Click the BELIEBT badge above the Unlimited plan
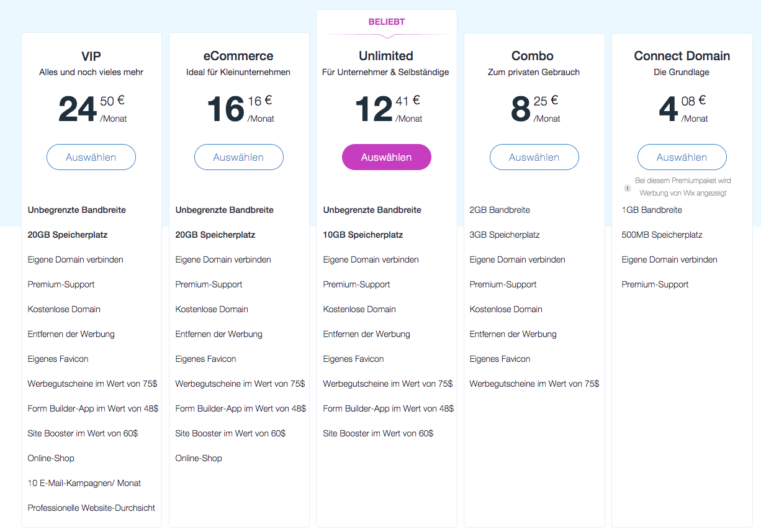Screen dimensions: 761x532 [387, 22]
